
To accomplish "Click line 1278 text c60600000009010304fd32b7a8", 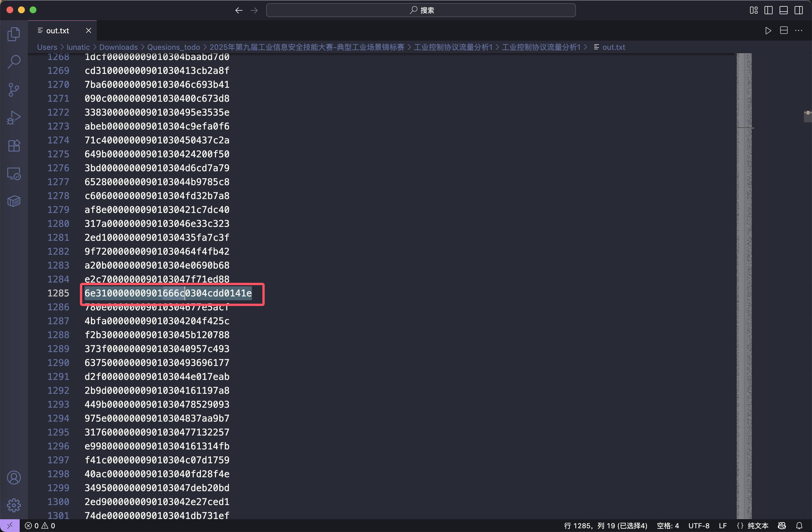I will point(157,196).
